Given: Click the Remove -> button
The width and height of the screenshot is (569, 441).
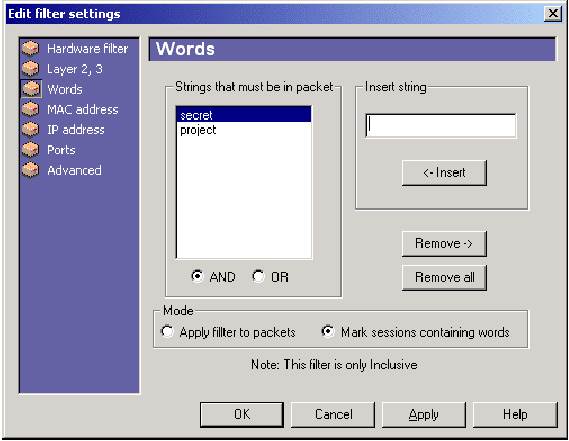Looking at the screenshot, I should pyautogui.click(x=444, y=244).
